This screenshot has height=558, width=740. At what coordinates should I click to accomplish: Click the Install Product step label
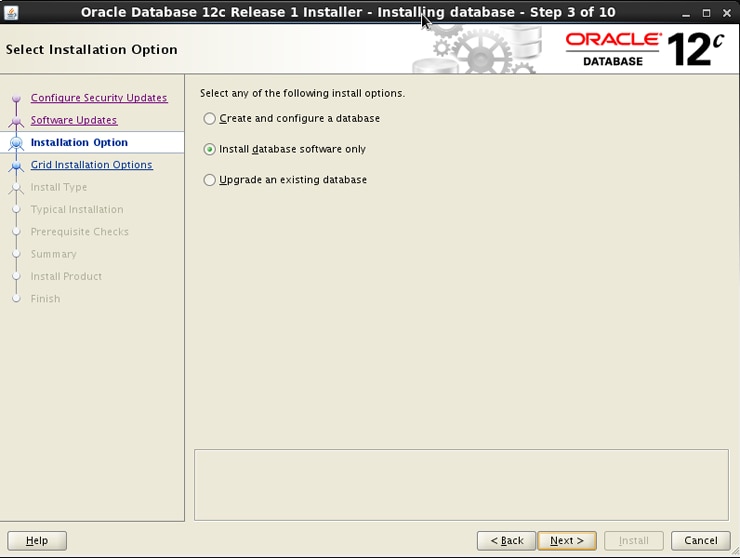click(66, 276)
